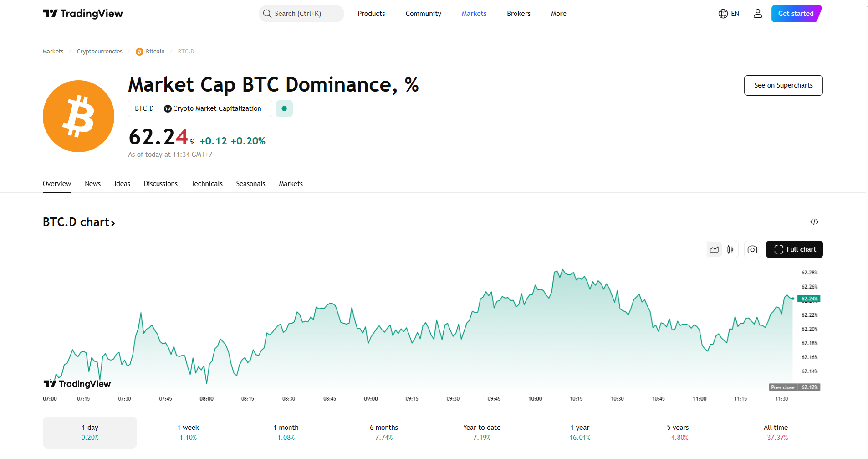Image resolution: width=868 pixels, height=459 pixels.
Task: Click the TradingView logo in header
Action: tap(82, 14)
